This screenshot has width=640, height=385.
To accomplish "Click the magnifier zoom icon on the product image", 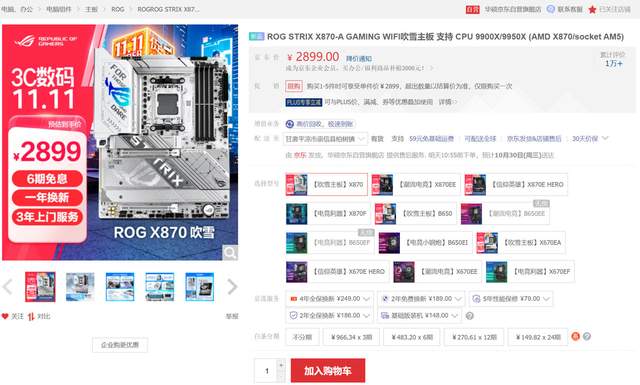I will tap(230, 253).
